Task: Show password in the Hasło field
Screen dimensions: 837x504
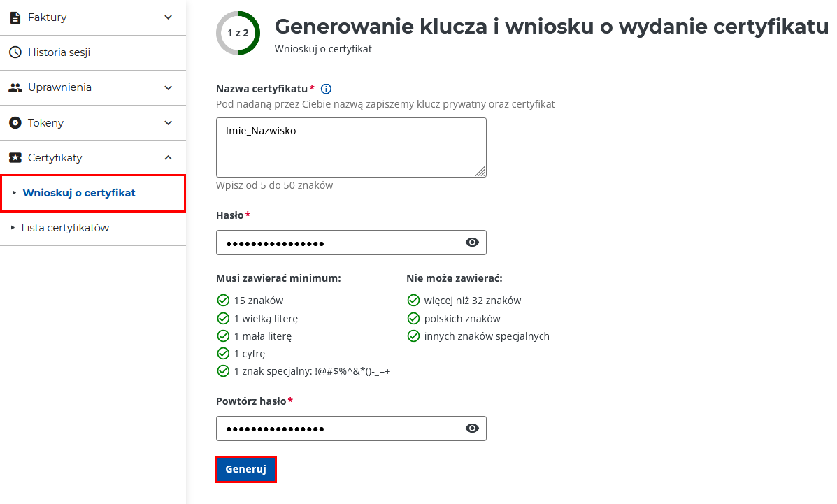Action: pos(472,243)
